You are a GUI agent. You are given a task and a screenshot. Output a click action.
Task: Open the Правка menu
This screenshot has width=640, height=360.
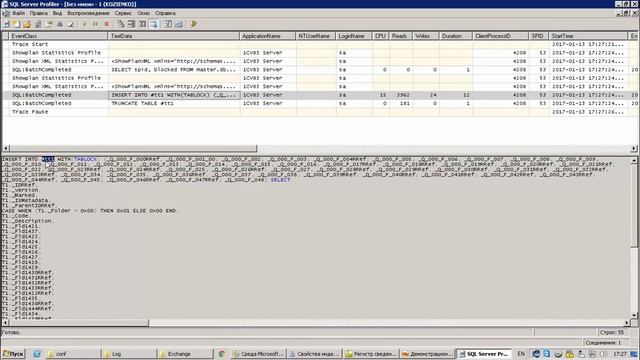tap(38, 13)
